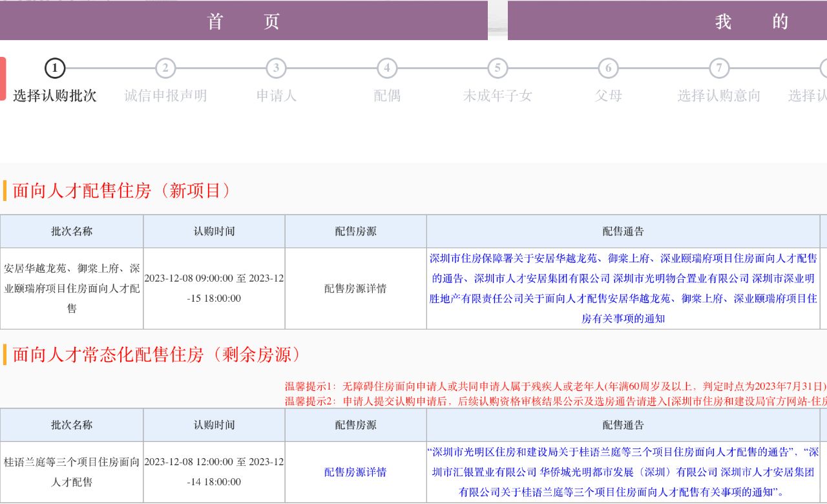Select the 配偶 step label

[x=387, y=96]
